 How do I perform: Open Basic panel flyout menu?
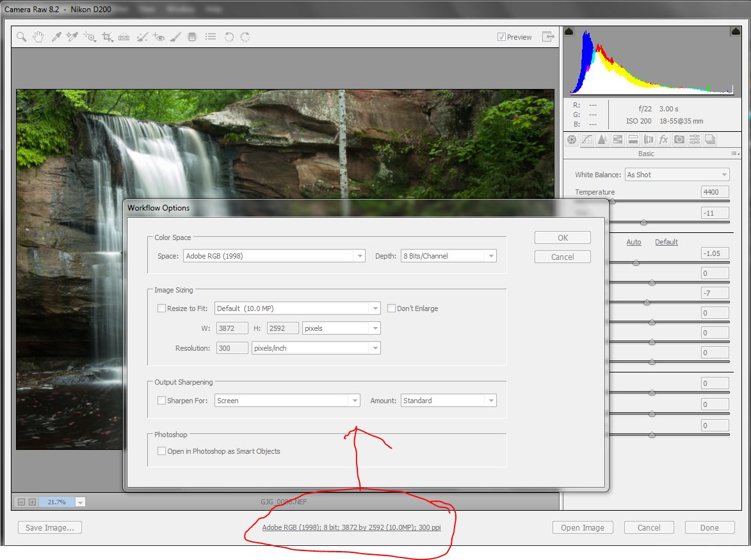(x=735, y=154)
